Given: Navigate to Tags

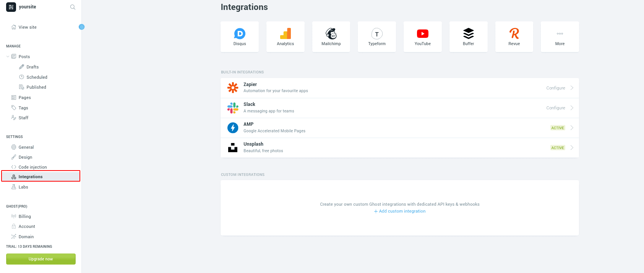Looking at the screenshot, I should [x=23, y=108].
